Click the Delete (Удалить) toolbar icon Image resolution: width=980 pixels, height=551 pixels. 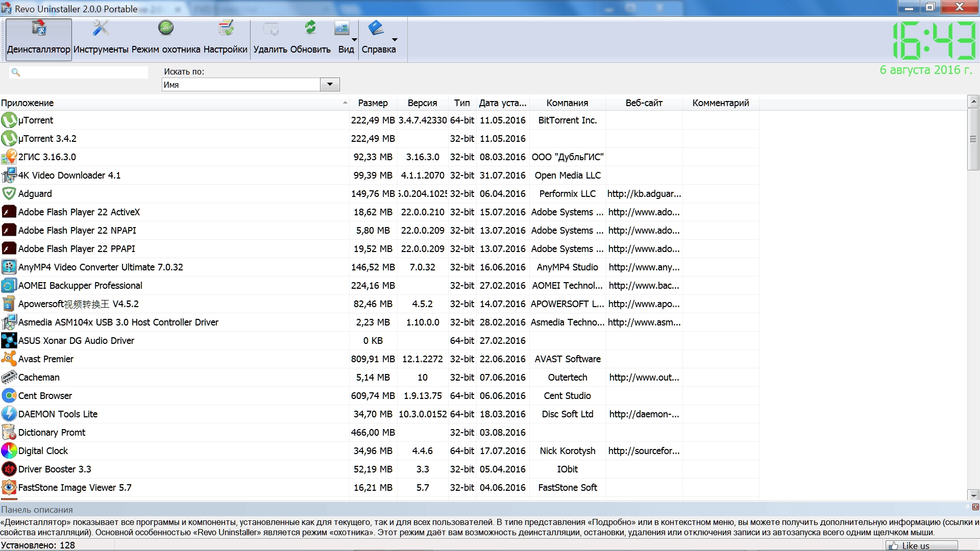click(271, 29)
